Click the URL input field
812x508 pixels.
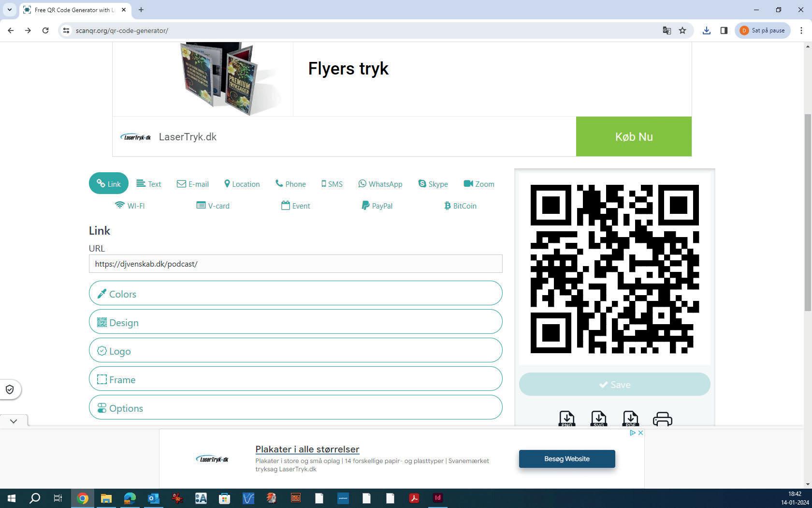[295, 264]
